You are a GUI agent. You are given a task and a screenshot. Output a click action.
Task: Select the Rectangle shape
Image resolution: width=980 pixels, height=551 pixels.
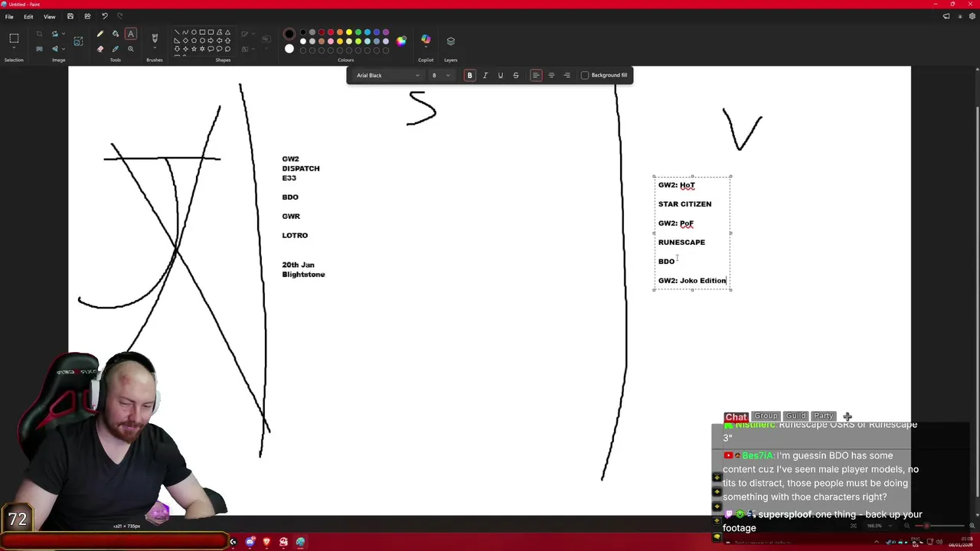[x=202, y=33]
